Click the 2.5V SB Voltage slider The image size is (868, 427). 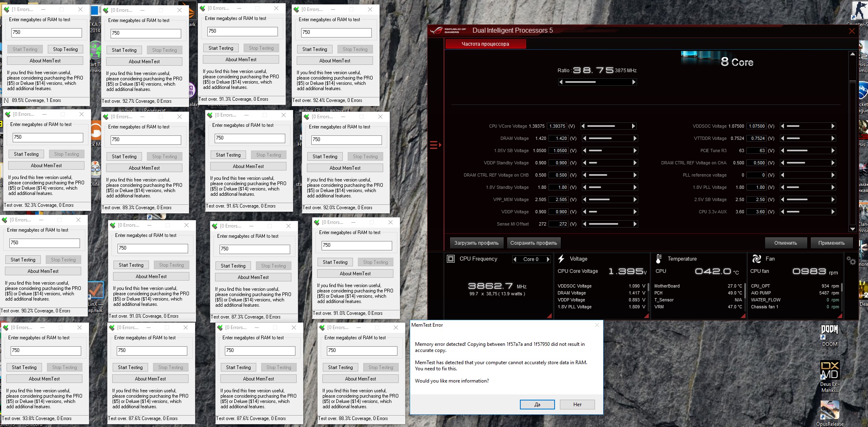tap(808, 199)
